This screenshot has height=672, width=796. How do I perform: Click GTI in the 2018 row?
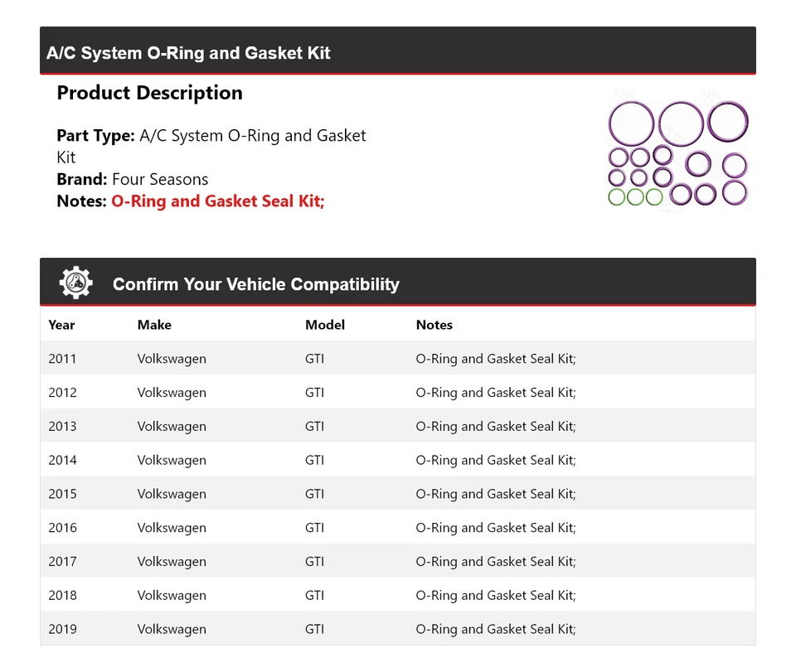coord(314,596)
